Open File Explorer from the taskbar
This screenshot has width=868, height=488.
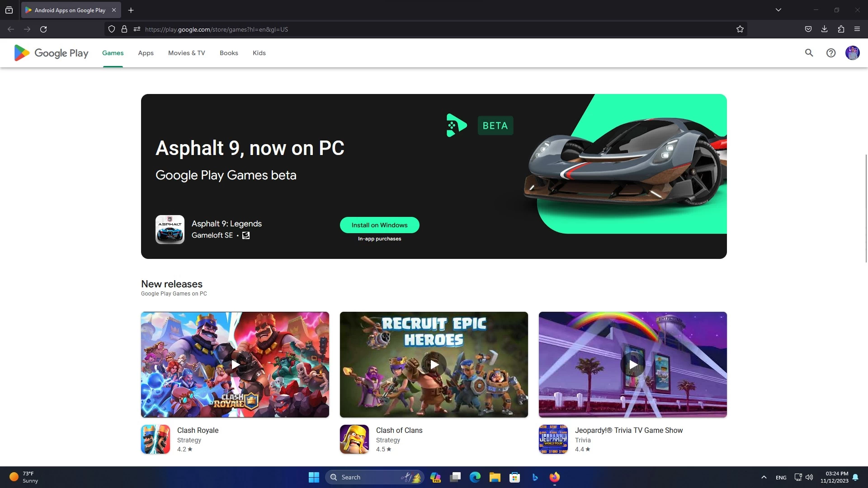[495, 477]
